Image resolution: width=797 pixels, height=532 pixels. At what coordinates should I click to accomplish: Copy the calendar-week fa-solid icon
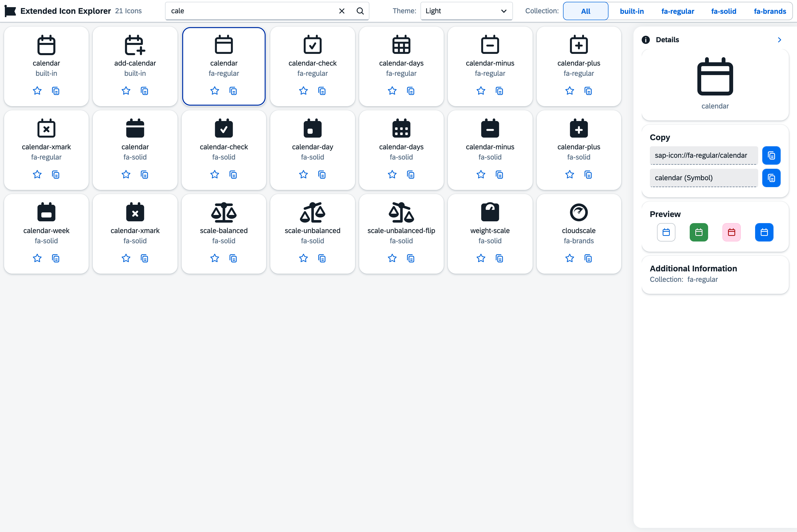[x=56, y=259]
